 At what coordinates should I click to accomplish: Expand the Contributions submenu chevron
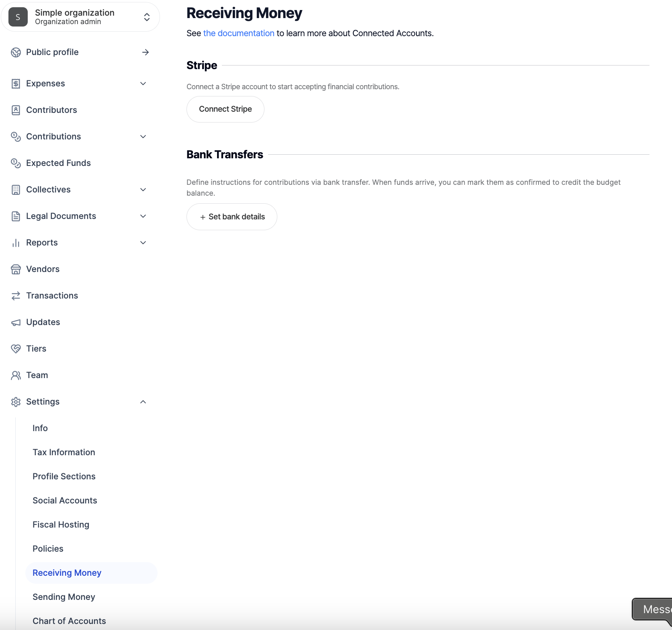(143, 137)
